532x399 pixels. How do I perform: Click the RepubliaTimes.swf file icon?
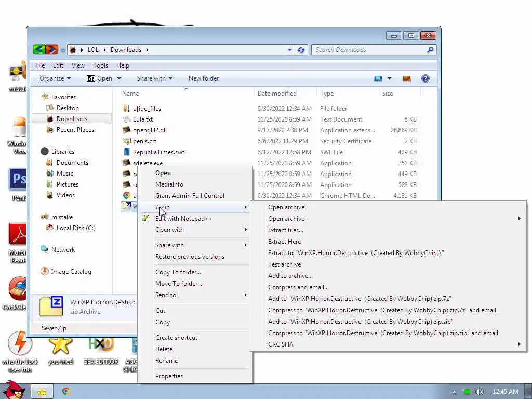(x=127, y=152)
